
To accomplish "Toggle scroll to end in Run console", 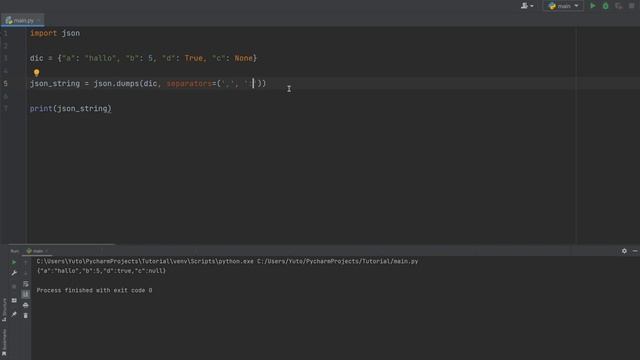I will pos(26,294).
